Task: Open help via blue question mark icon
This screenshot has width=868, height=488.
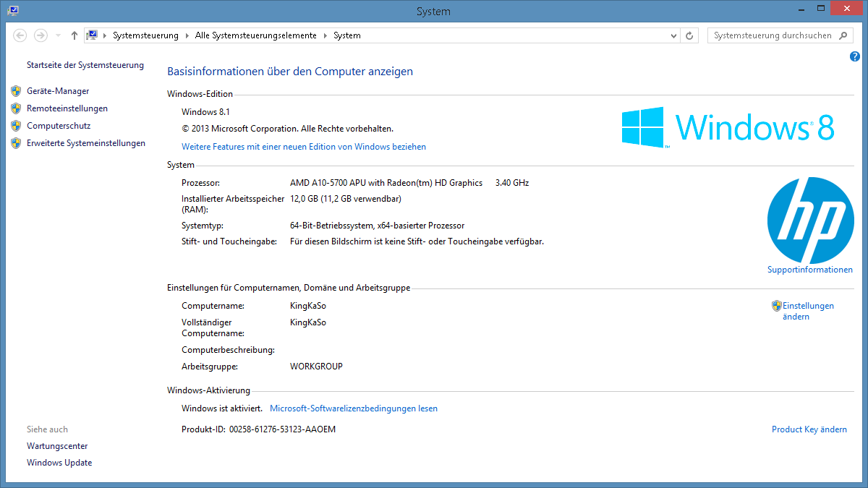Action: [854, 56]
